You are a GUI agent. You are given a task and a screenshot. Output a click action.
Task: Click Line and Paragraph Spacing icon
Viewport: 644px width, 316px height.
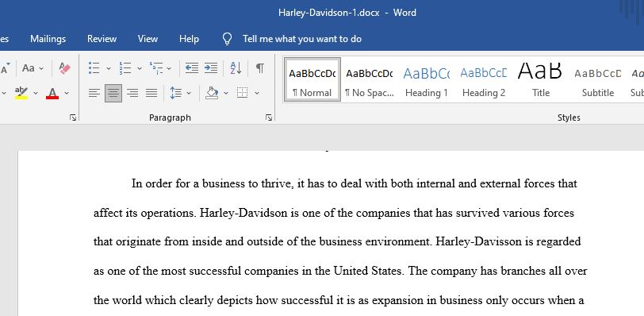(x=175, y=93)
